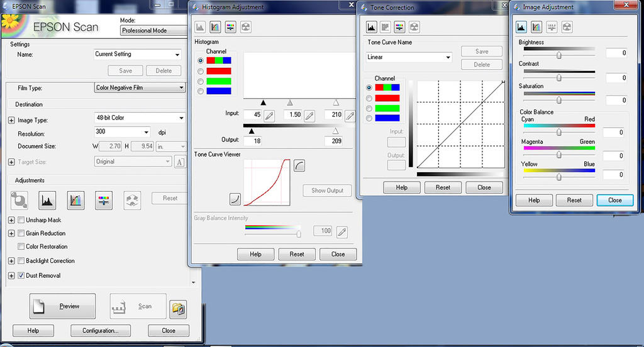The width and height of the screenshot is (644, 347).
Task: Enable the Unsharp Mask checkbox
Action: pyautogui.click(x=21, y=220)
